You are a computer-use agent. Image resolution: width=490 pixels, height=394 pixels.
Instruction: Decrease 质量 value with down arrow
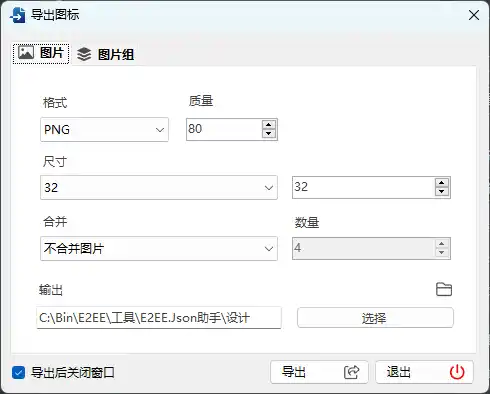click(269, 133)
